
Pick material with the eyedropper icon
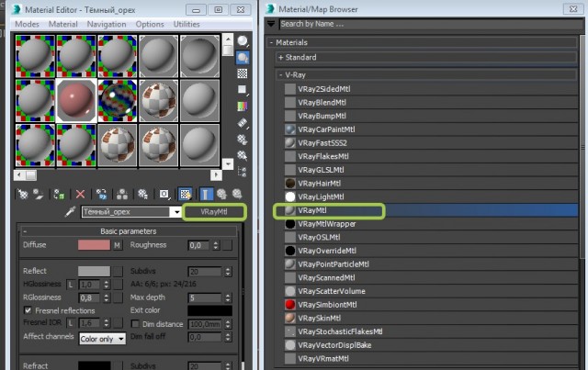click(x=70, y=212)
